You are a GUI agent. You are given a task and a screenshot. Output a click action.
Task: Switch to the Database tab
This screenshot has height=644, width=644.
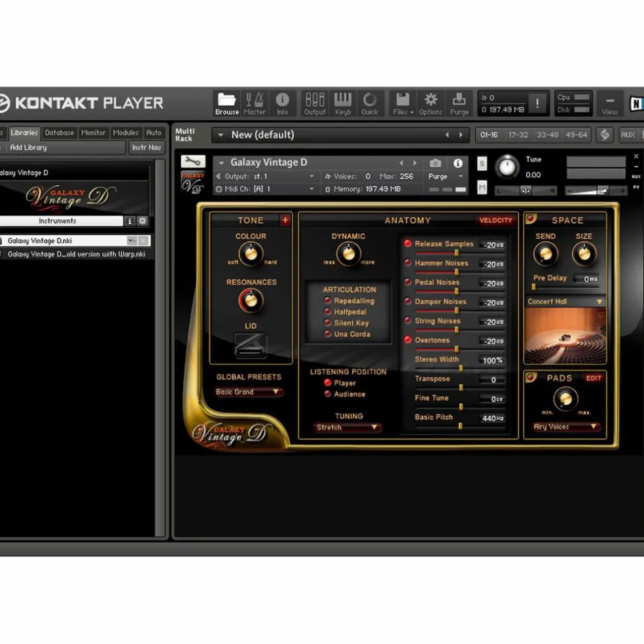coord(60,133)
